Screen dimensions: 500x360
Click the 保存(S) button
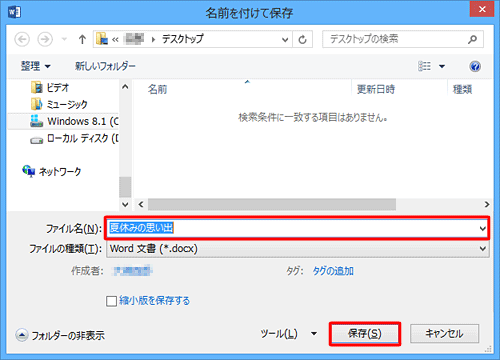[365, 333]
